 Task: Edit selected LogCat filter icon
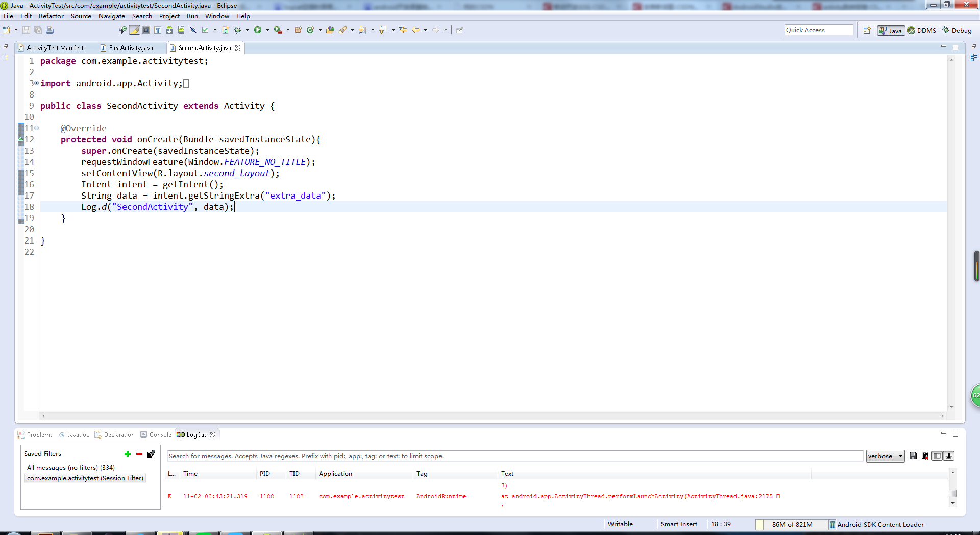click(151, 454)
